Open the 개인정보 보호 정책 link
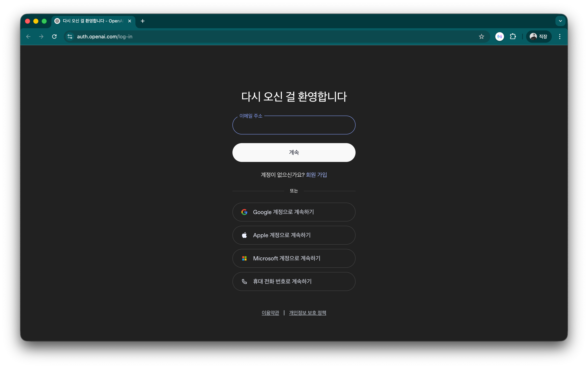 pos(307,313)
